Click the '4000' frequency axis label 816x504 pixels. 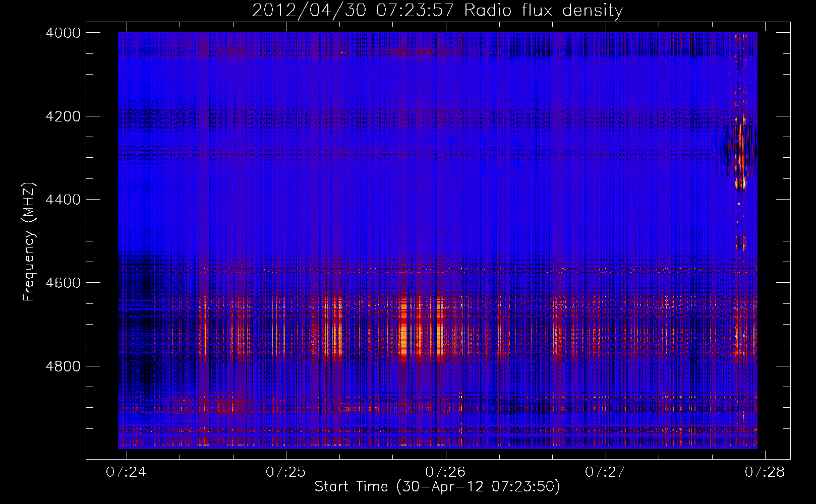(x=63, y=33)
